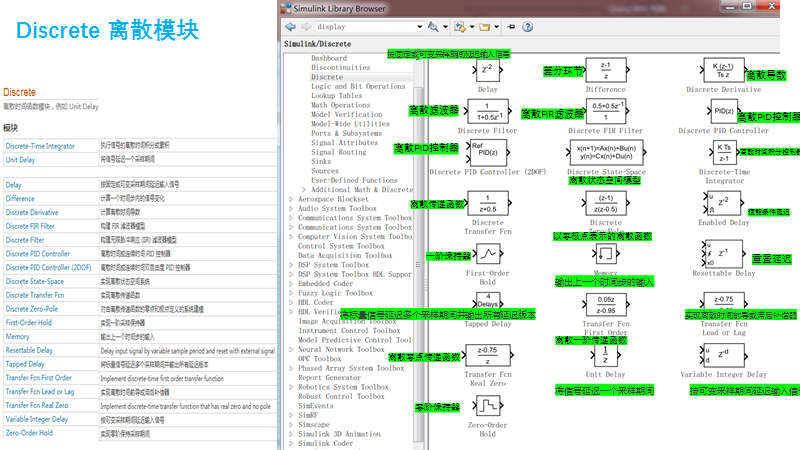Screen dimensions: 800x450
Task: Open the Tapped Delay documentation link
Action: pos(24,364)
